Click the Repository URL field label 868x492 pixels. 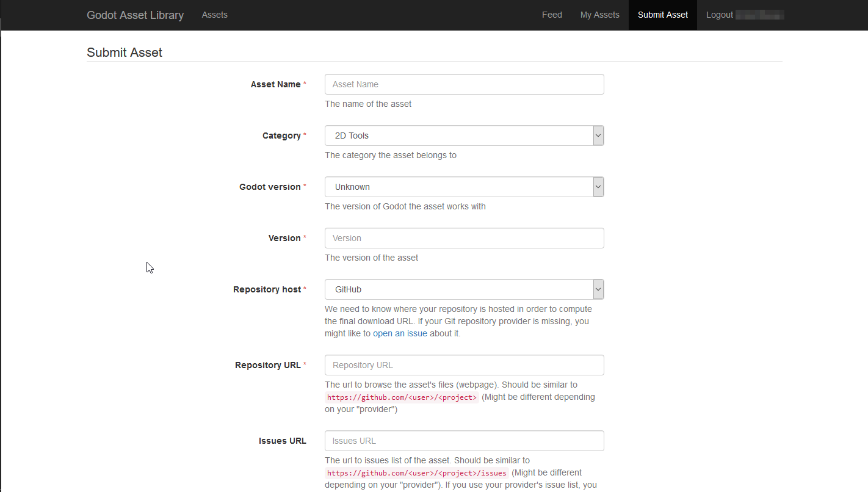tap(267, 365)
